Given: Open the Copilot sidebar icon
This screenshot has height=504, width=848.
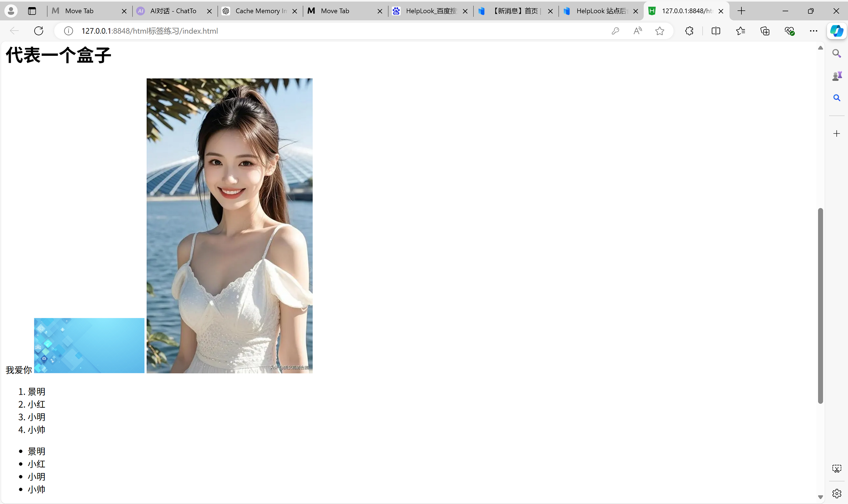Looking at the screenshot, I should [x=836, y=31].
